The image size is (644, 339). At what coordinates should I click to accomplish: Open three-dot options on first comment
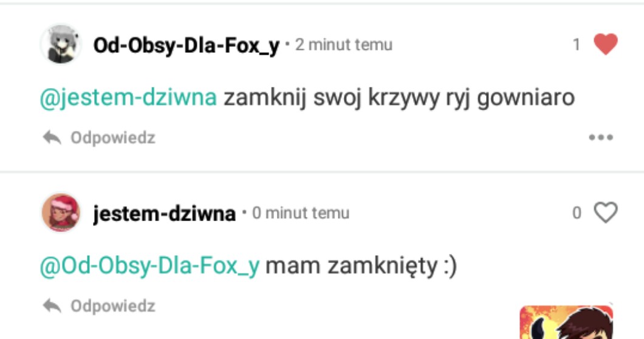point(601,137)
